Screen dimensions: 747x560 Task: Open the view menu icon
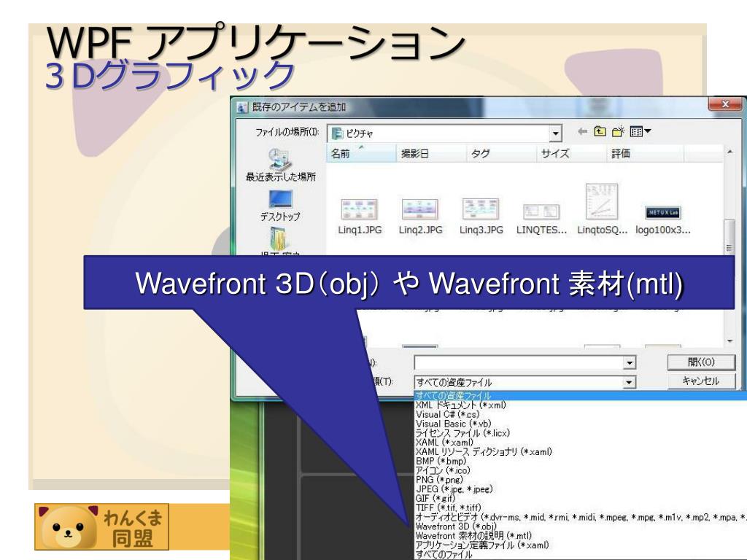(x=640, y=131)
